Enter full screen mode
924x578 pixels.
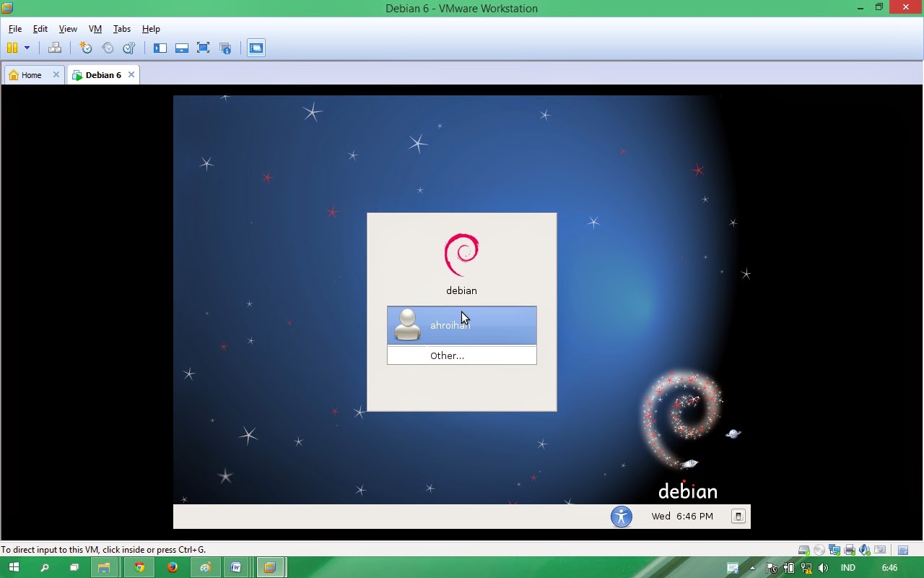[204, 48]
